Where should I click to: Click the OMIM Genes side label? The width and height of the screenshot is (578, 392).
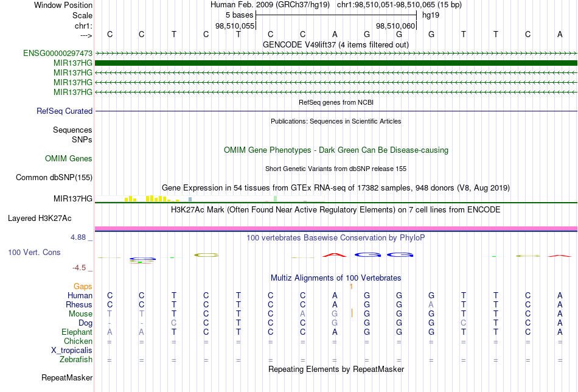[x=69, y=159]
